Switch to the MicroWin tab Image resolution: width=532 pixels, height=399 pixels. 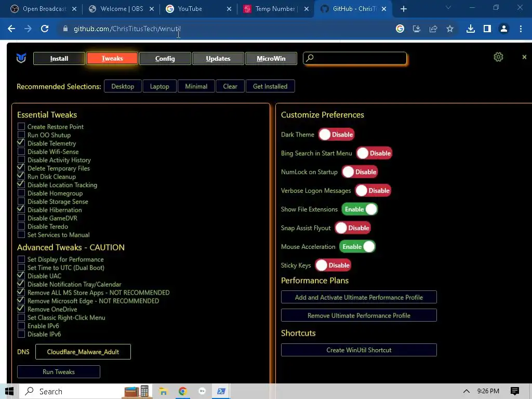pyautogui.click(x=271, y=58)
